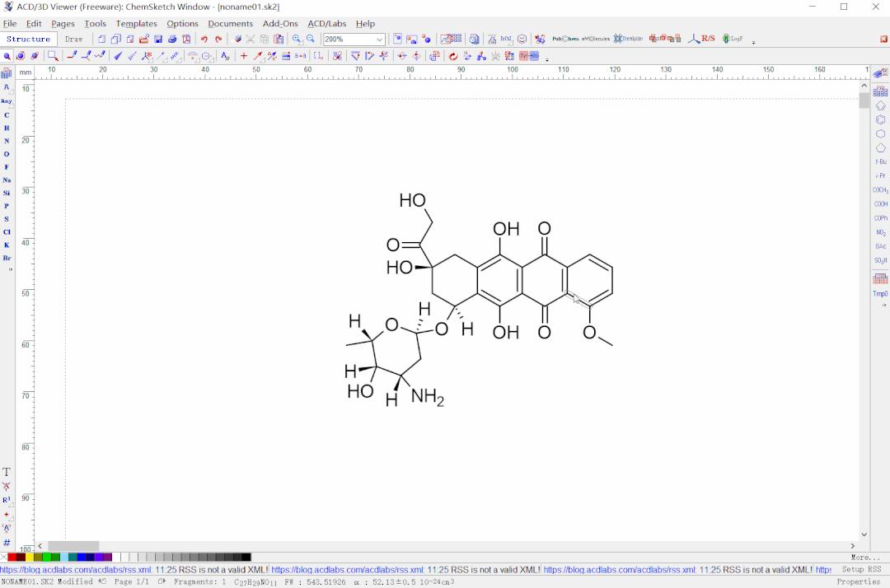Viewport: 890px width, 588px height.
Task: Add a t-Bu substituent from the right panel
Action: pos(880,161)
